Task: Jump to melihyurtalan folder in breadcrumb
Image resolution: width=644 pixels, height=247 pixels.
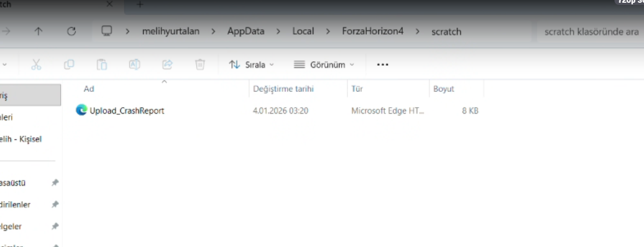Action: 171,32
